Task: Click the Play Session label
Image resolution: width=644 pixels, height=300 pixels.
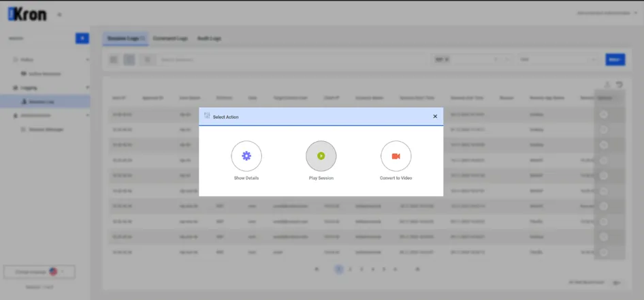Action: (321, 178)
